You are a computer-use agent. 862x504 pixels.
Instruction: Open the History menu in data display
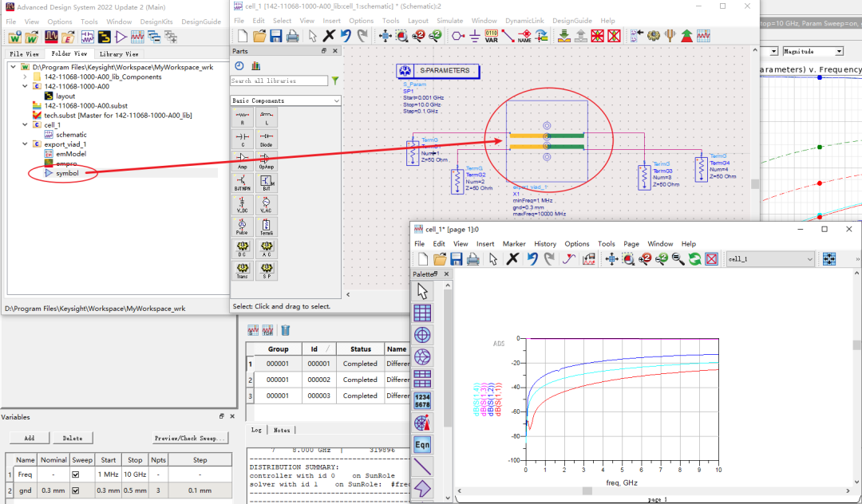[x=545, y=244]
